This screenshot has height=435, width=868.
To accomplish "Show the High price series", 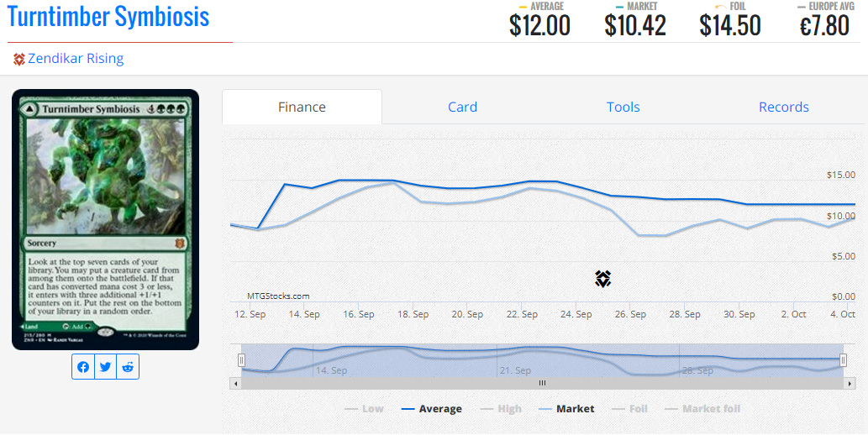I will click(501, 409).
